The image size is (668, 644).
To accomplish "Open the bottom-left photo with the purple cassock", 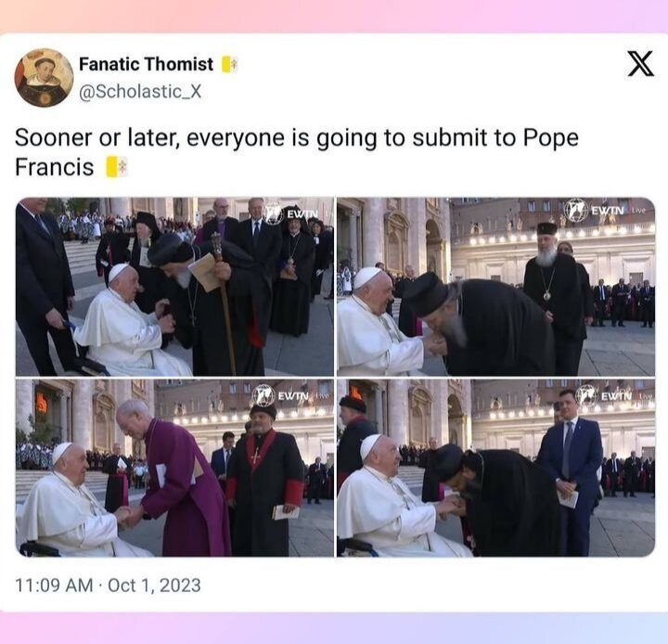I will 174,468.
